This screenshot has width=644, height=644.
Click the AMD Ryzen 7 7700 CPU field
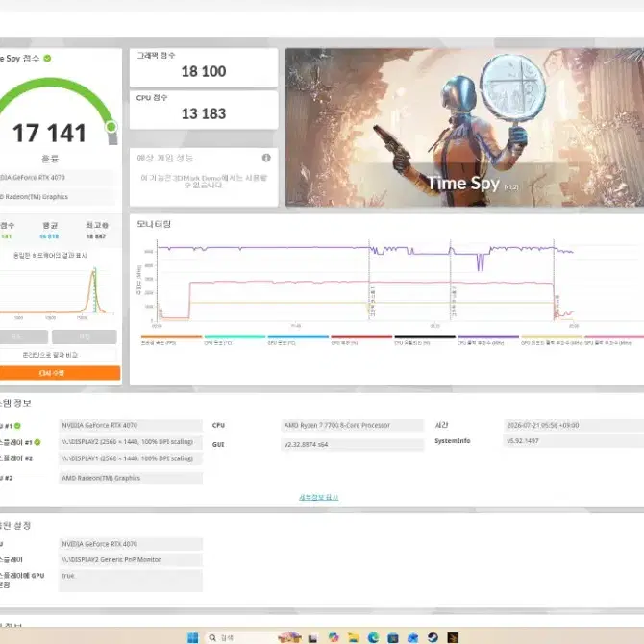coord(352,425)
